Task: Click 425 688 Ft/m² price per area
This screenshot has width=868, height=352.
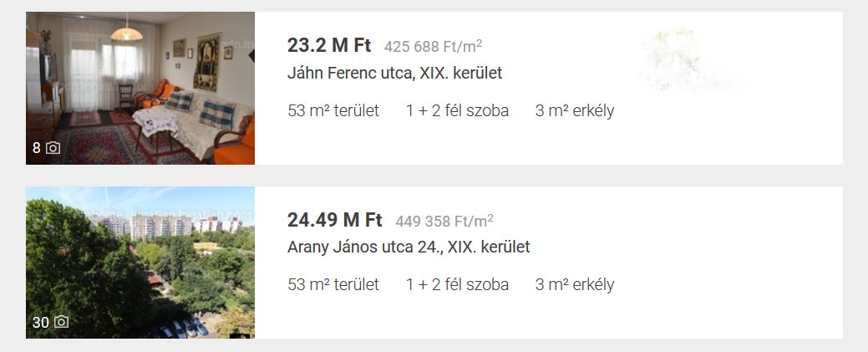Action: click(433, 46)
